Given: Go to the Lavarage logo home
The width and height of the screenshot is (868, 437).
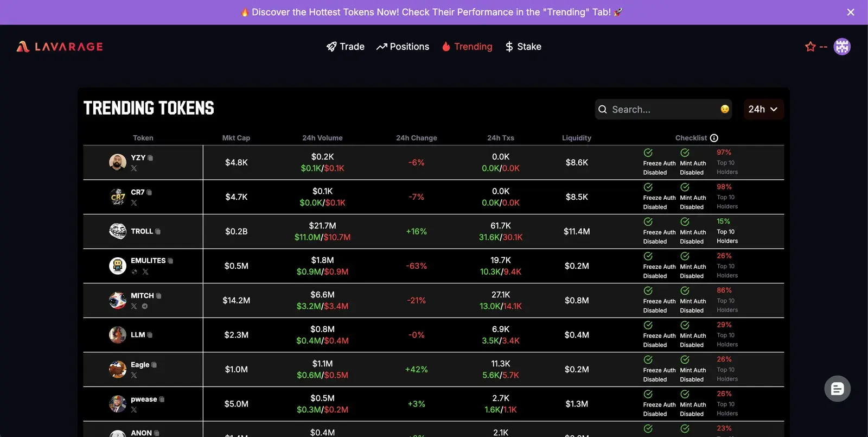Looking at the screenshot, I should [x=60, y=47].
